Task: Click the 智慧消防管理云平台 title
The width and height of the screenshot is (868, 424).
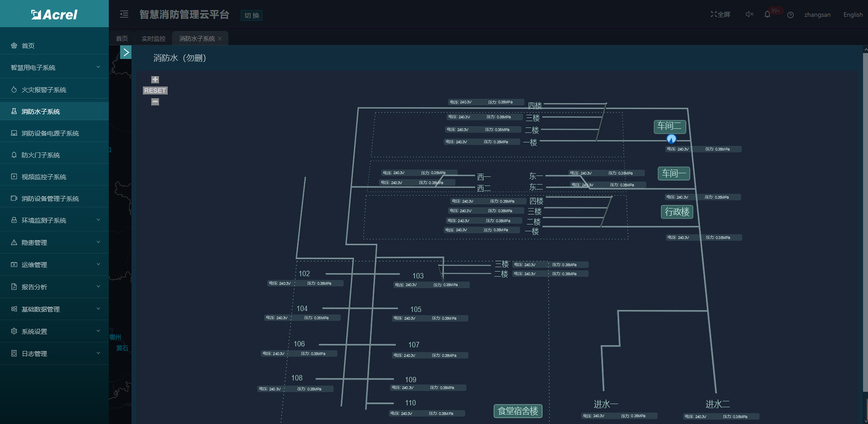Action: coord(184,15)
